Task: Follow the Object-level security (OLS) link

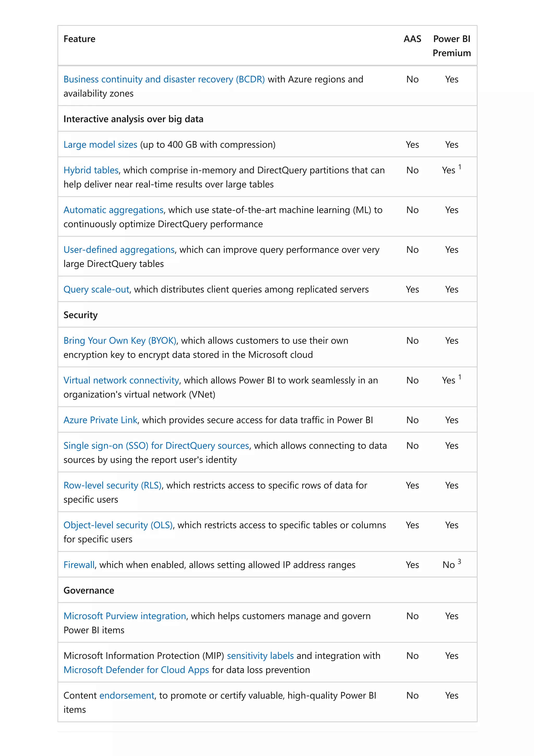Action: (118, 525)
